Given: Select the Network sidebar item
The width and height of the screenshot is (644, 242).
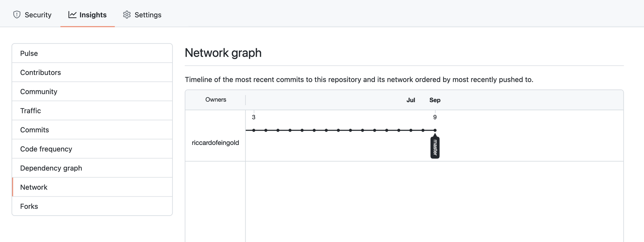Looking at the screenshot, I should coord(92,187).
